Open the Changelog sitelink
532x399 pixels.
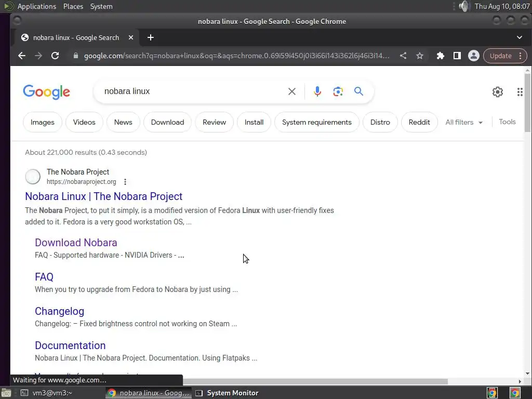pos(59,311)
